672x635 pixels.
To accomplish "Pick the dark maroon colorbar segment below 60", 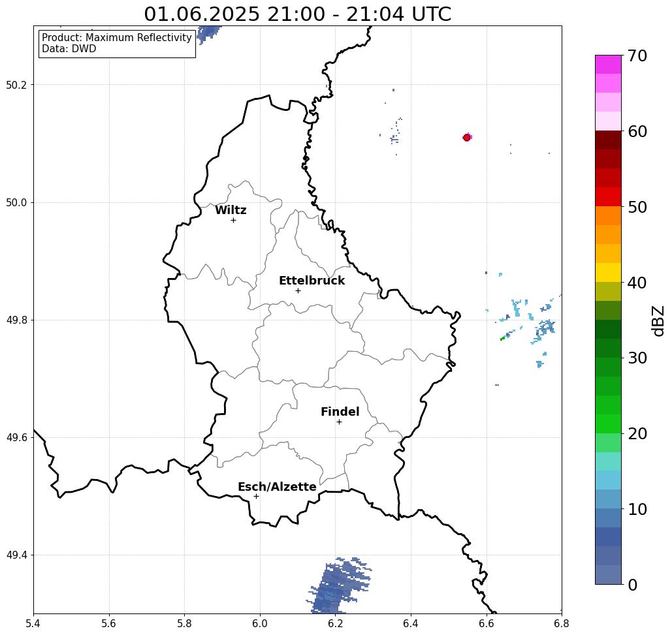I will (608, 140).
